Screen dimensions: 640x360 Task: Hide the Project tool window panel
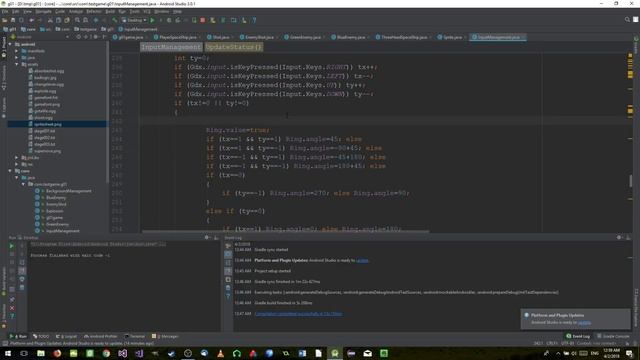click(x=104, y=37)
